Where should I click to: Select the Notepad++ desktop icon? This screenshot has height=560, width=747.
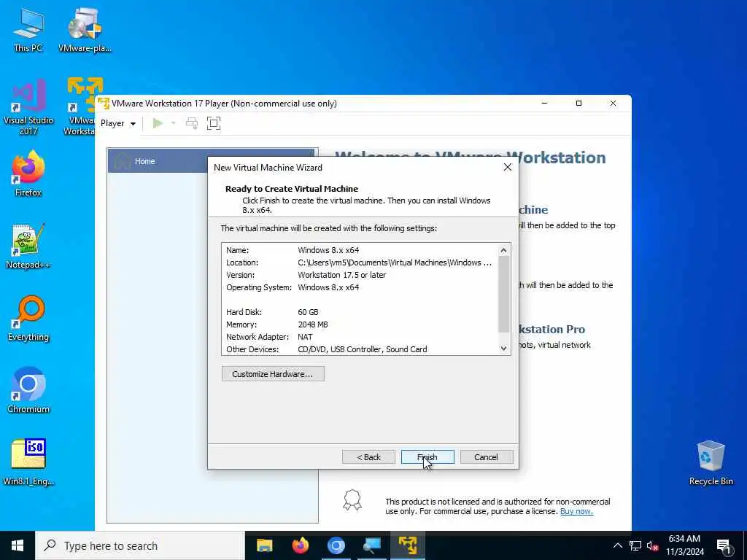[x=28, y=246]
